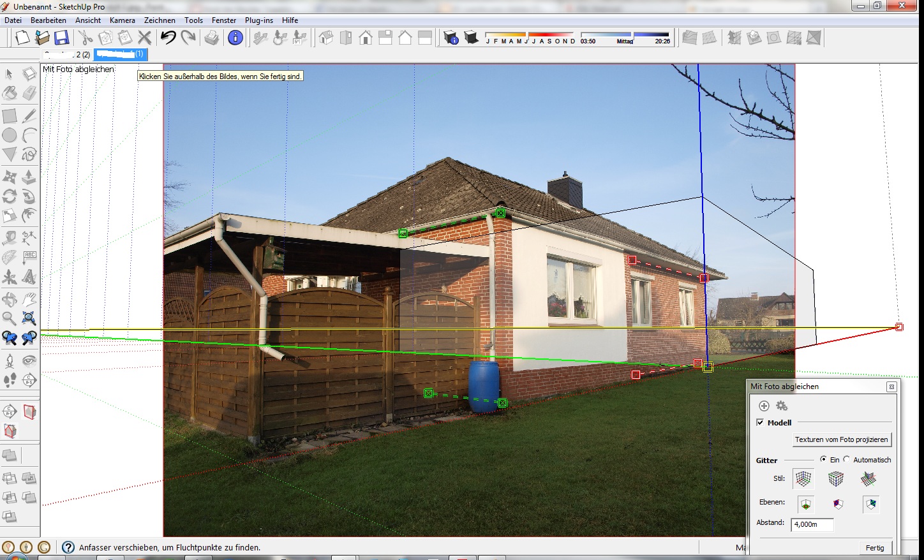Click the Fertig button

pos(875,548)
